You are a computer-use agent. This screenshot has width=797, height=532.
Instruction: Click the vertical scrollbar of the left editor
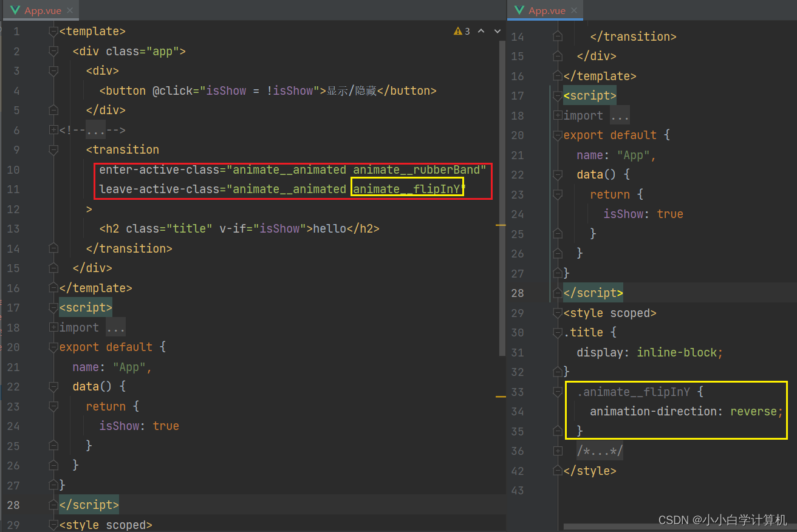502,198
